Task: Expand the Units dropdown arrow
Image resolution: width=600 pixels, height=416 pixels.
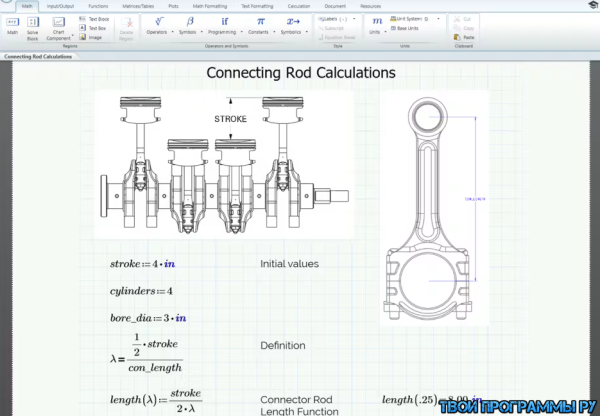Action: tap(385, 32)
